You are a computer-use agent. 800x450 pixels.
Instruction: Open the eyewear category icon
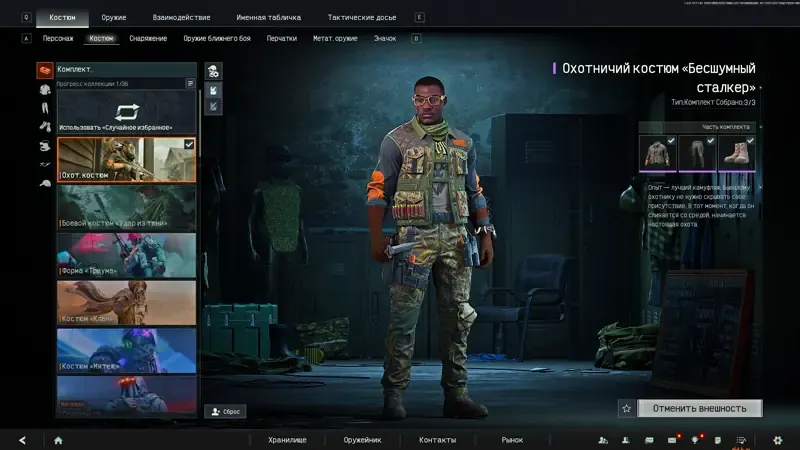(45, 164)
